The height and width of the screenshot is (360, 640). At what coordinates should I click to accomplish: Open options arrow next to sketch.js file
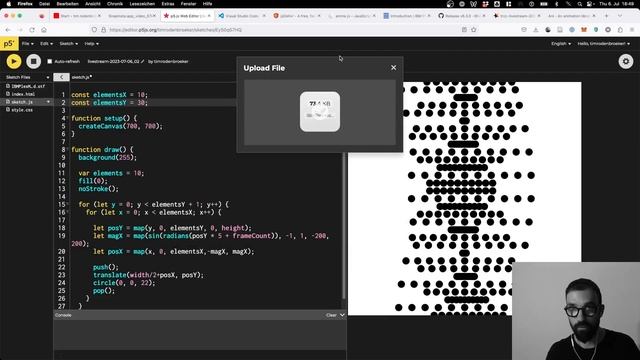[48, 102]
